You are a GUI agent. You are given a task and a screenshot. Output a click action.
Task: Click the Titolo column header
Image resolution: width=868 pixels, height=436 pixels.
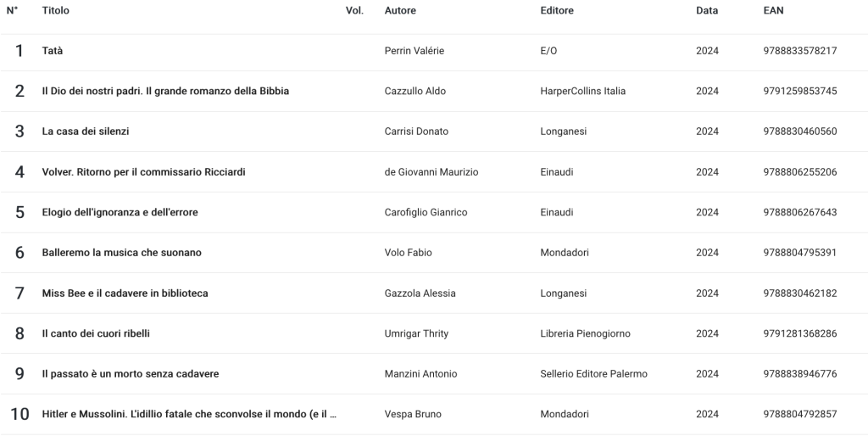point(56,11)
